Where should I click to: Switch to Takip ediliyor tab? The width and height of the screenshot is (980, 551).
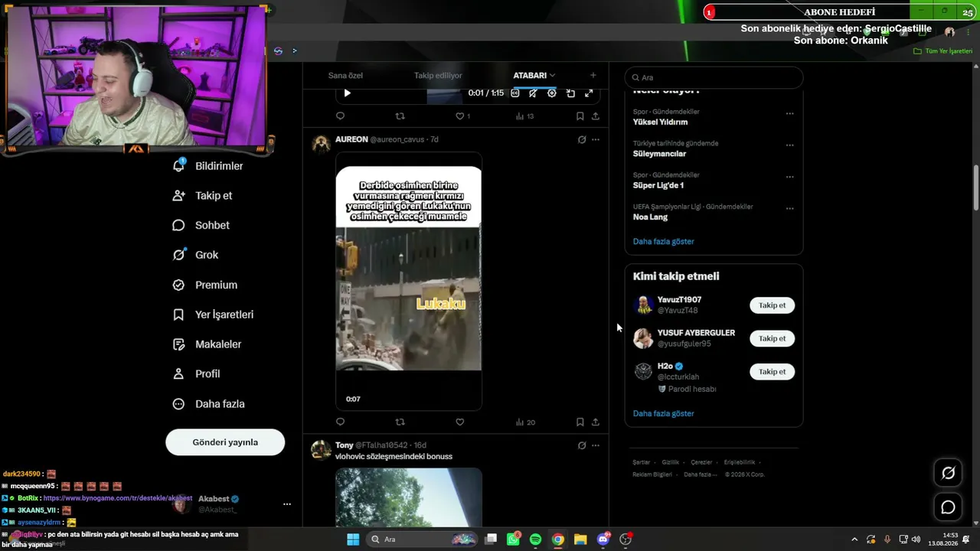(438, 76)
